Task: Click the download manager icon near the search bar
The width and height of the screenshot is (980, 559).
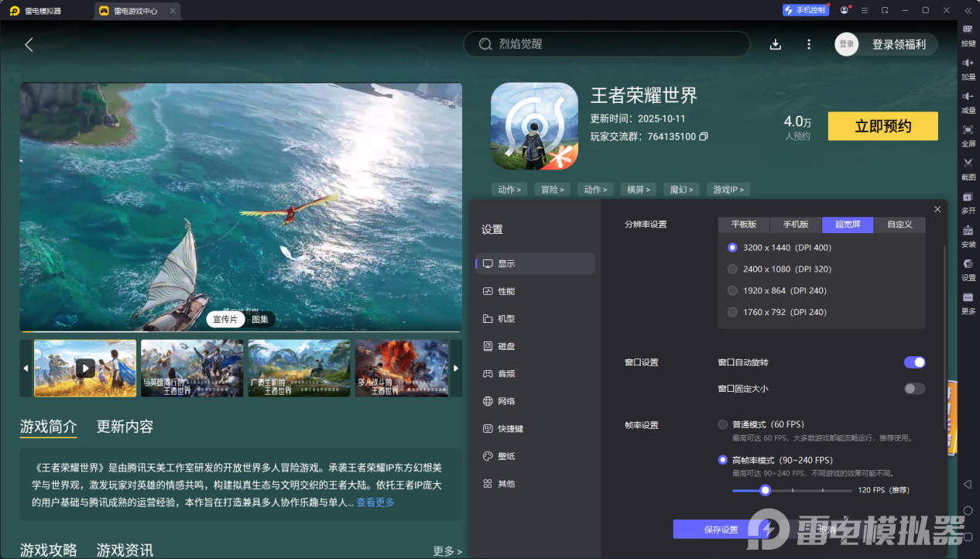Action: click(x=775, y=44)
